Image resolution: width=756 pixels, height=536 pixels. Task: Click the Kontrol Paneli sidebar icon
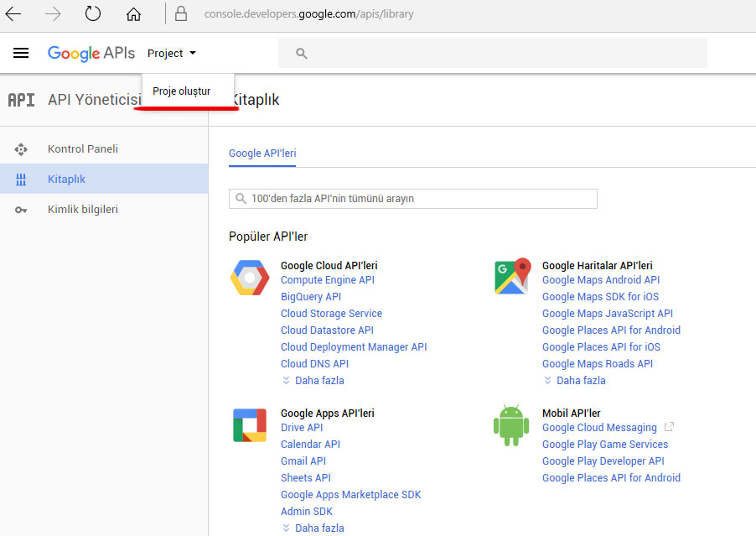pos(21,149)
